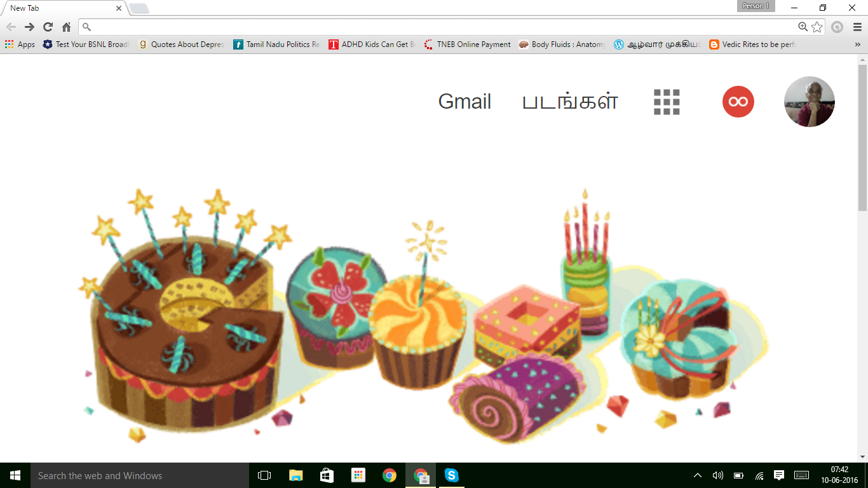
Task: Show hidden system tray icons
Action: coord(697,475)
